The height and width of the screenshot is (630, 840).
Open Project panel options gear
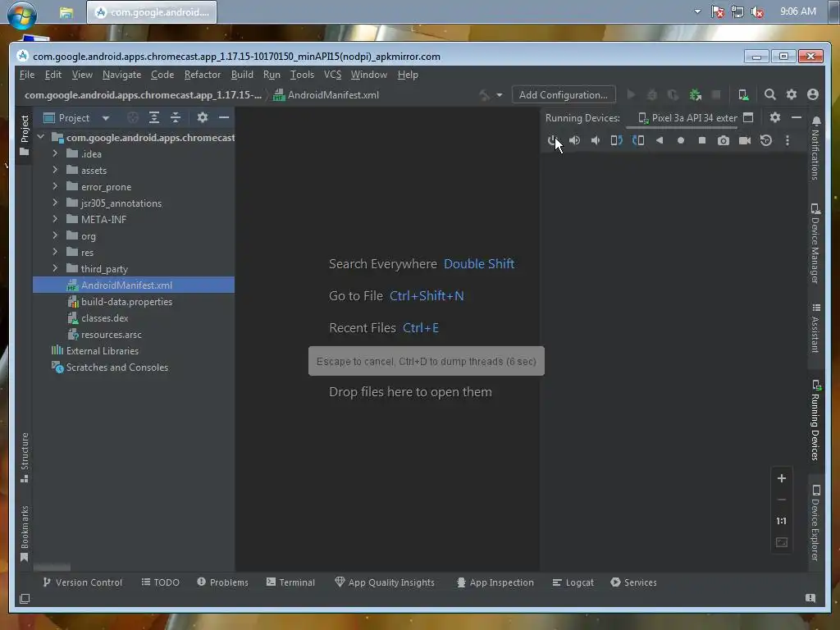(202, 117)
